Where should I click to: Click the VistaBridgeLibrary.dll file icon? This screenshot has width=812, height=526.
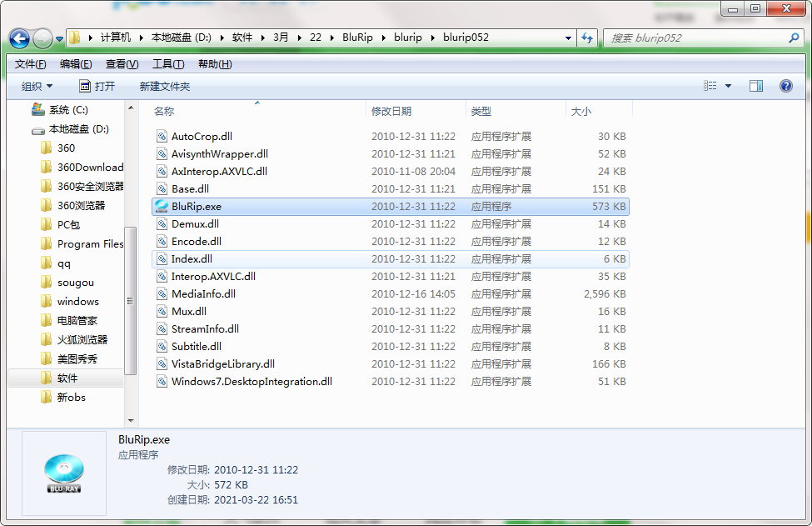coord(162,364)
